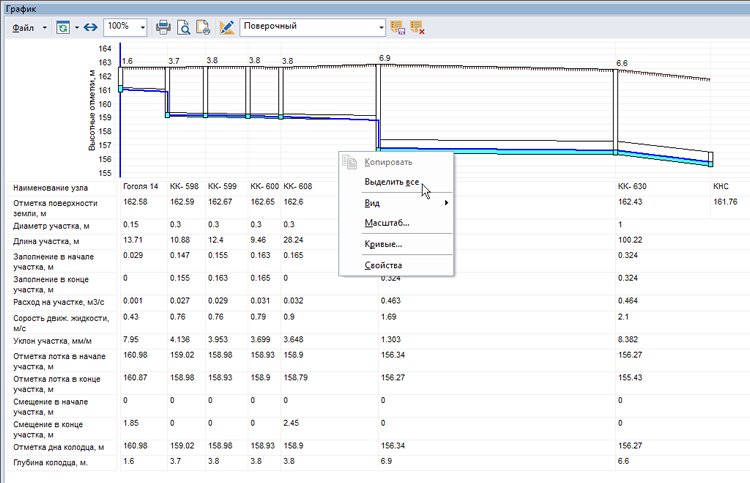Open Свойства from context menu
The height and width of the screenshot is (483, 750).
coord(384,265)
